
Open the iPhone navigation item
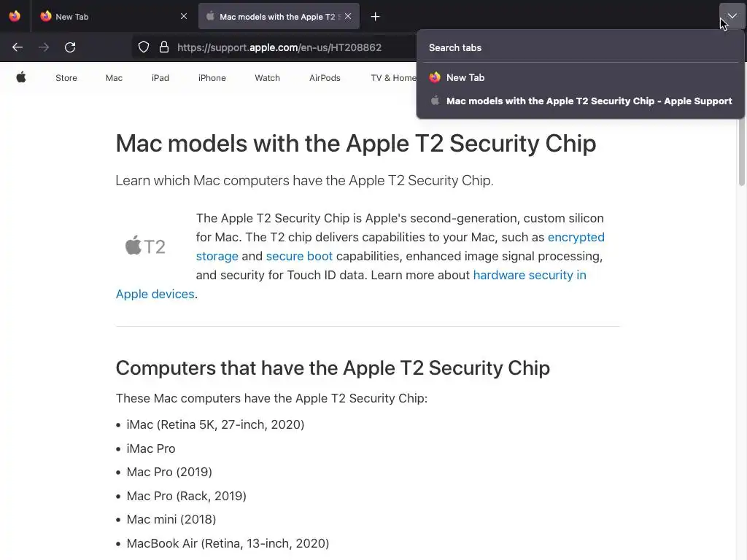[x=212, y=78]
